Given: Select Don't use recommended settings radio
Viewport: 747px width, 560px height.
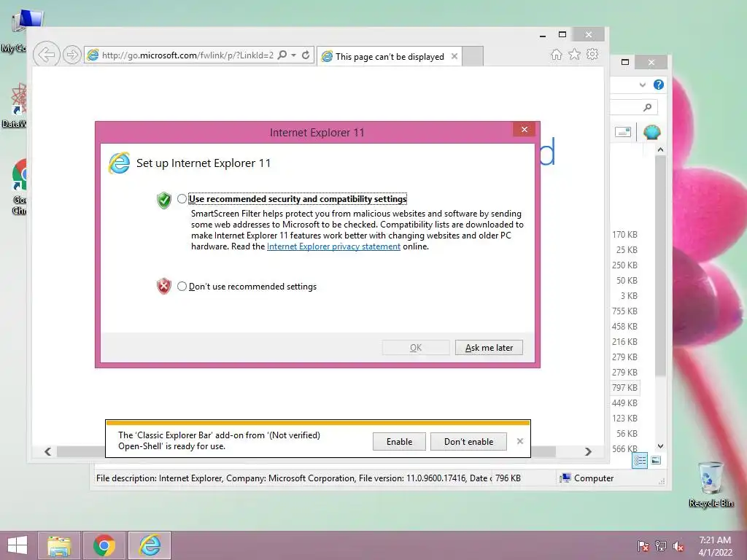Looking at the screenshot, I should [x=182, y=286].
